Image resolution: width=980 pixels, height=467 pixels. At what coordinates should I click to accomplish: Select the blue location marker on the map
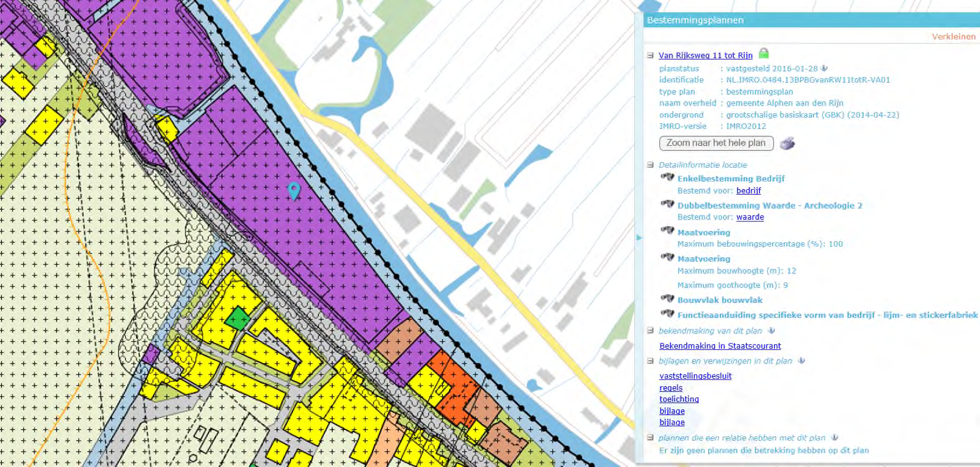pyautogui.click(x=294, y=190)
